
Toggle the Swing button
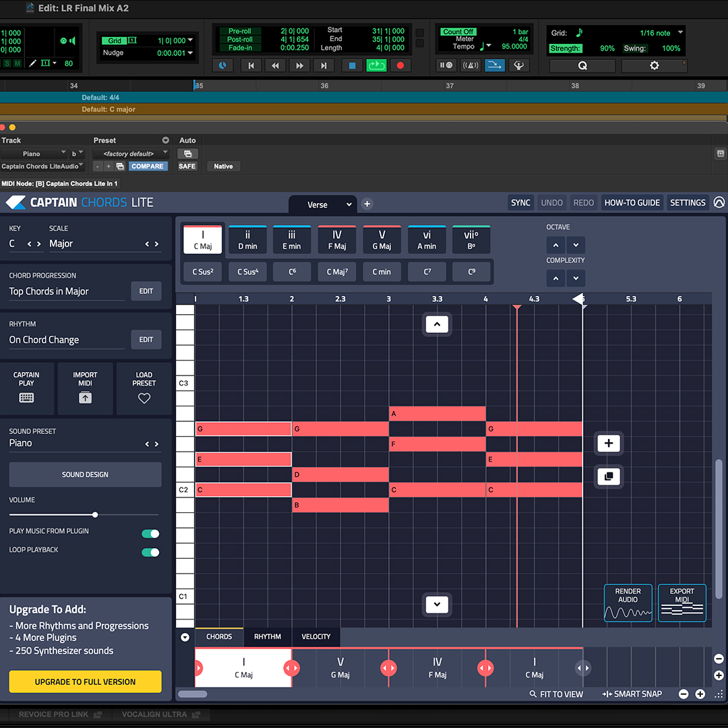635,49
